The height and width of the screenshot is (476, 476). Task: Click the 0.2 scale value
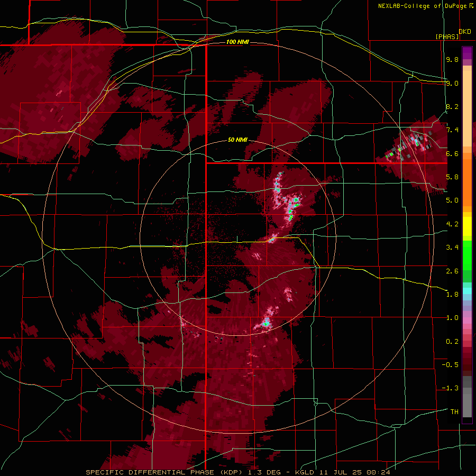click(x=452, y=342)
